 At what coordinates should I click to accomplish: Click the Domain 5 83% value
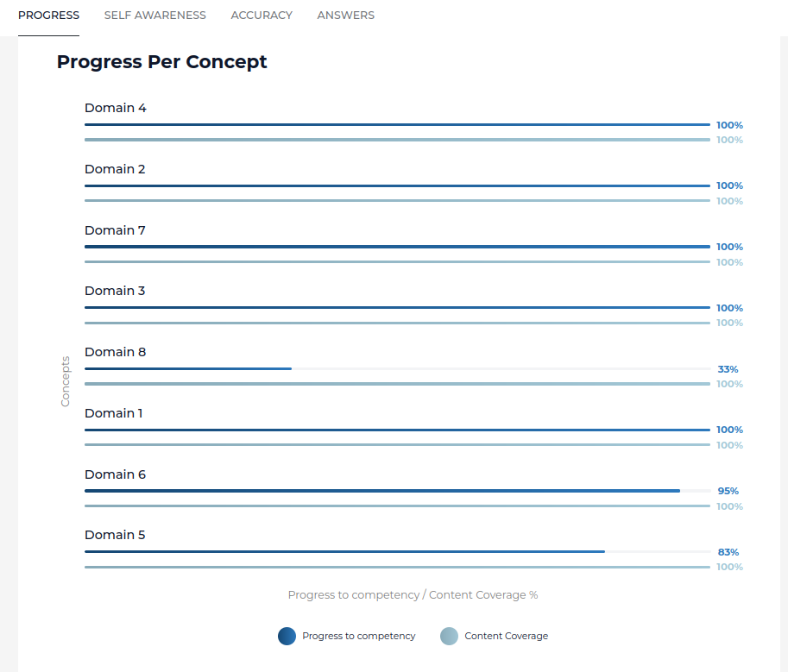coord(728,552)
